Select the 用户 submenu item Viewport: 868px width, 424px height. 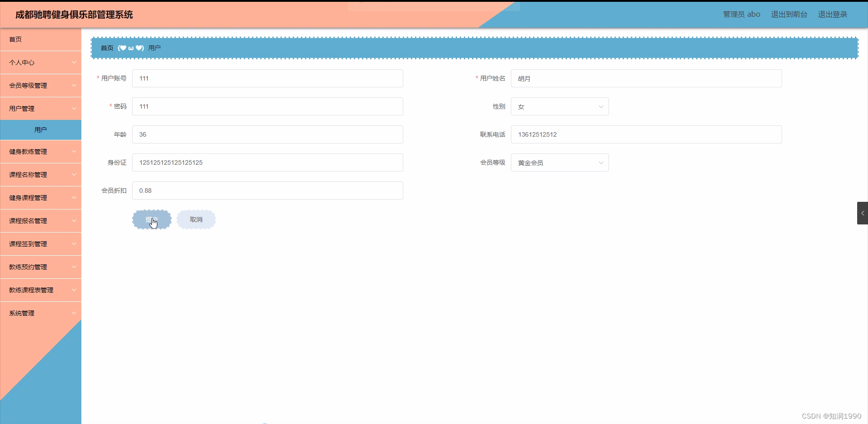(x=41, y=129)
